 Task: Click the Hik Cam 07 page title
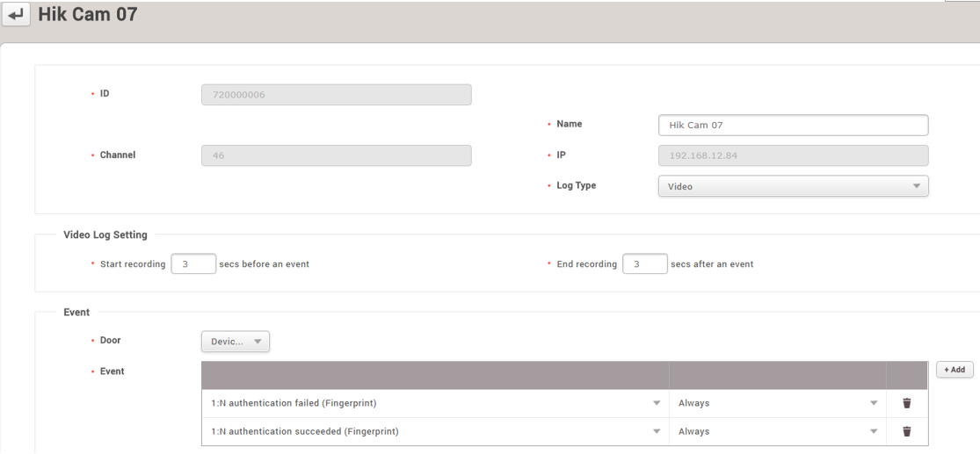click(x=88, y=14)
